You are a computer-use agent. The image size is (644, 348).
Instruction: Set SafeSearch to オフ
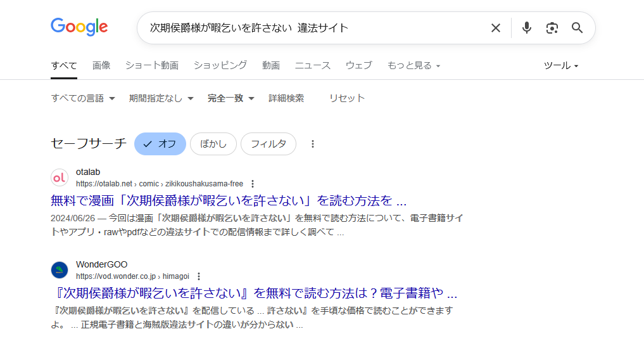[160, 144]
